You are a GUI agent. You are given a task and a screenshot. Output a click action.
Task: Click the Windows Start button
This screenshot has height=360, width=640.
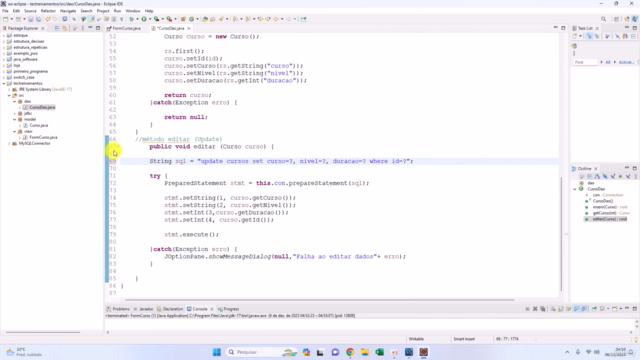click(217, 352)
